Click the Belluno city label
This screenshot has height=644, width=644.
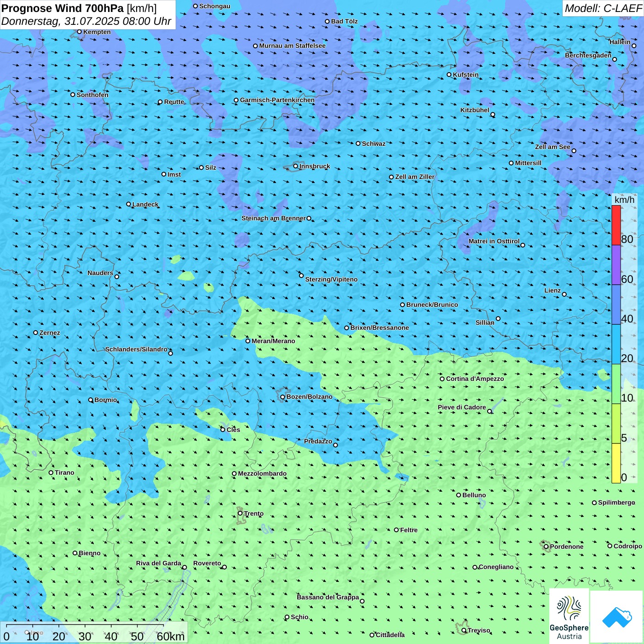tap(474, 495)
